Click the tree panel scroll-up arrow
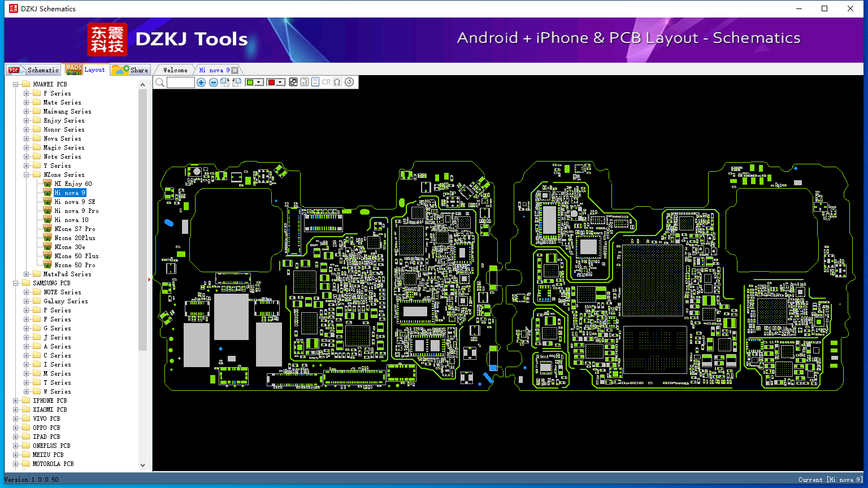Image resolution: width=868 pixels, height=488 pixels. [142, 85]
